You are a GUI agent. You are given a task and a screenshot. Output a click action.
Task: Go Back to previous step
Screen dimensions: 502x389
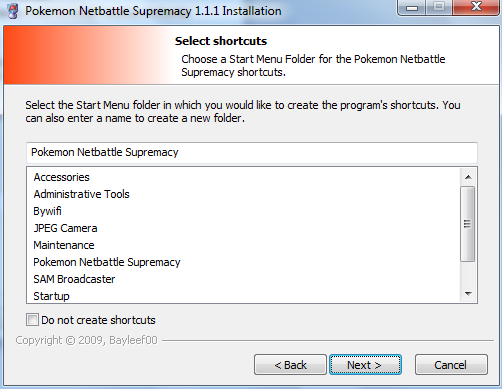[x=290, y=365]
